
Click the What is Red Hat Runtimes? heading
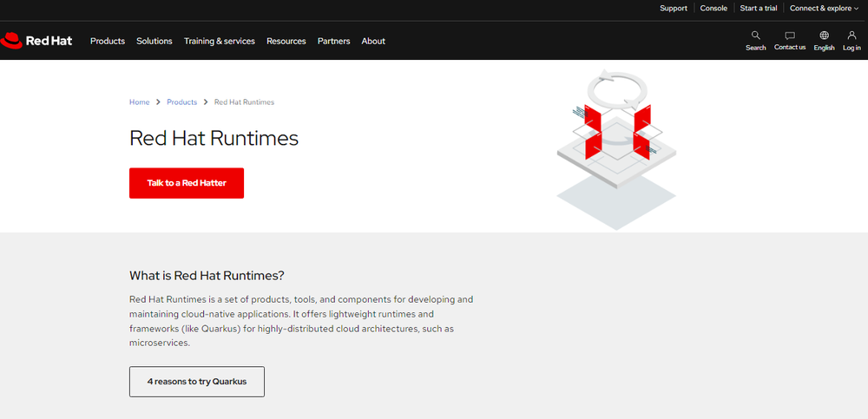(207, 275)
